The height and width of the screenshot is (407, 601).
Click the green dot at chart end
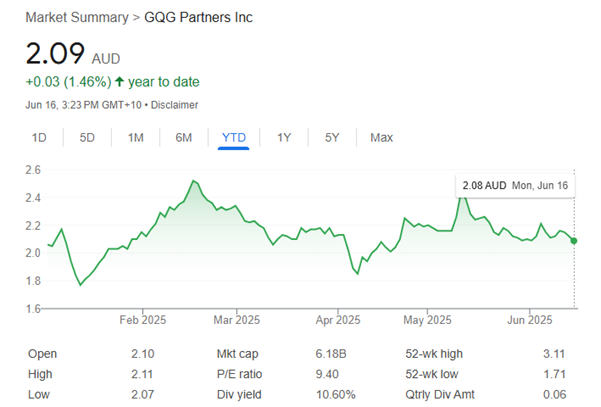coord(574,241)
